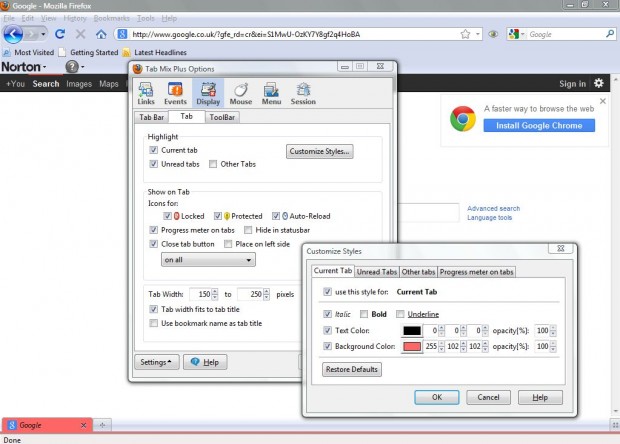Screen dimensions: 620x444
Task: Enable Underline style checkbox
Action: pyautogui.click(x=400, y=314)
